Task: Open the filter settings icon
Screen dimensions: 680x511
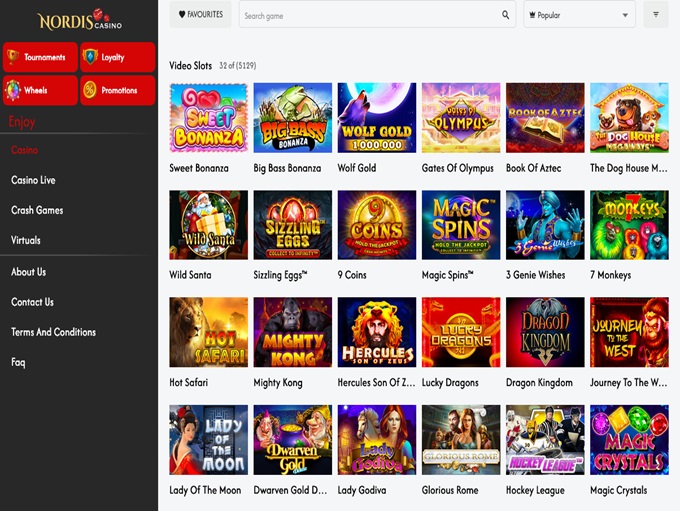Action: (x=656, y=15)
